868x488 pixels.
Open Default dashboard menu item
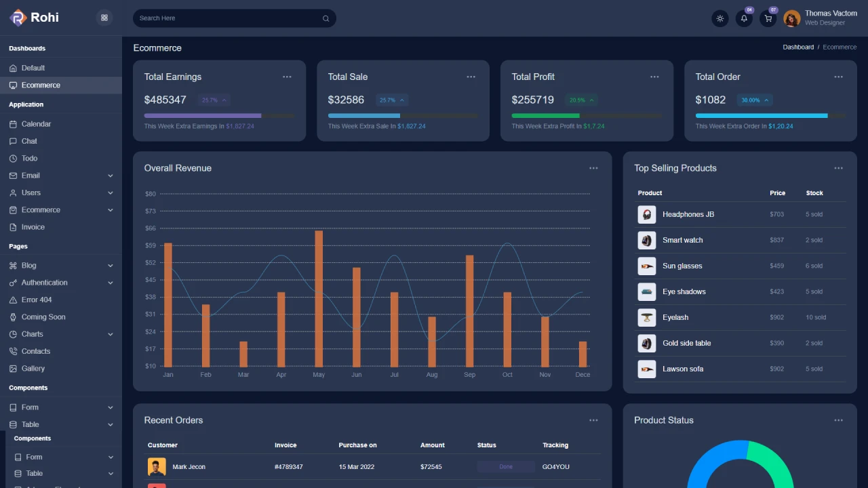point(61,68)
